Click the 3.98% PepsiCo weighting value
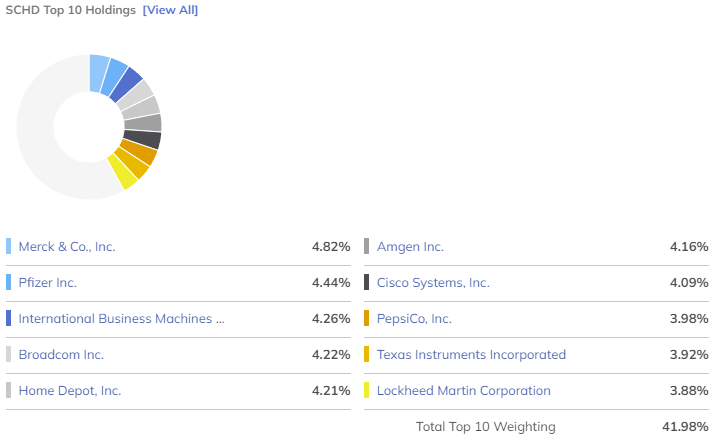 689,318
